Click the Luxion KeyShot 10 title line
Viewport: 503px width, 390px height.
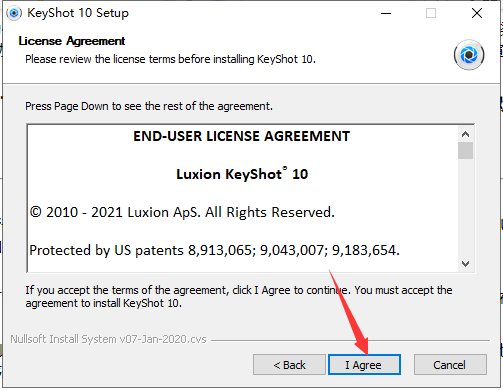[x=242, y=174]
